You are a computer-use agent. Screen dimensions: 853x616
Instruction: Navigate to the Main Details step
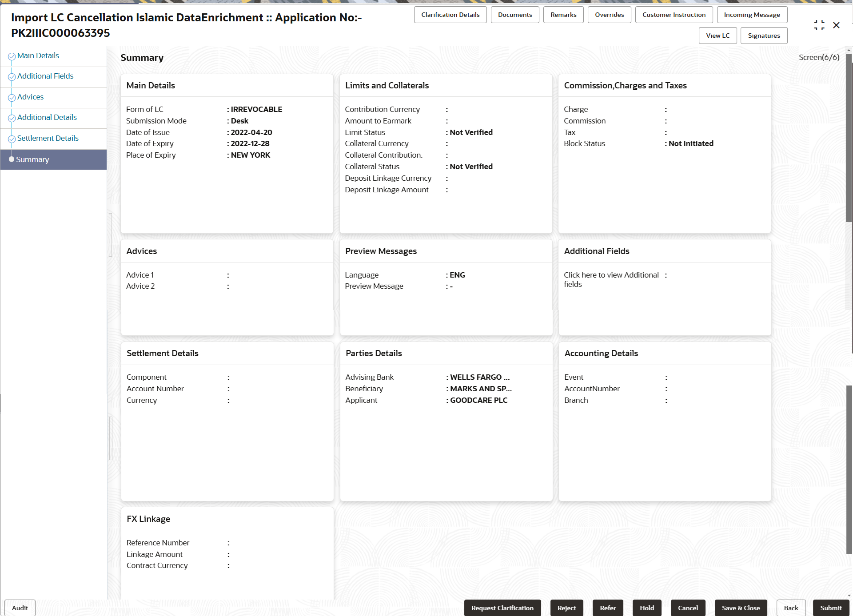pyautogui.click(x=38, y=55)
